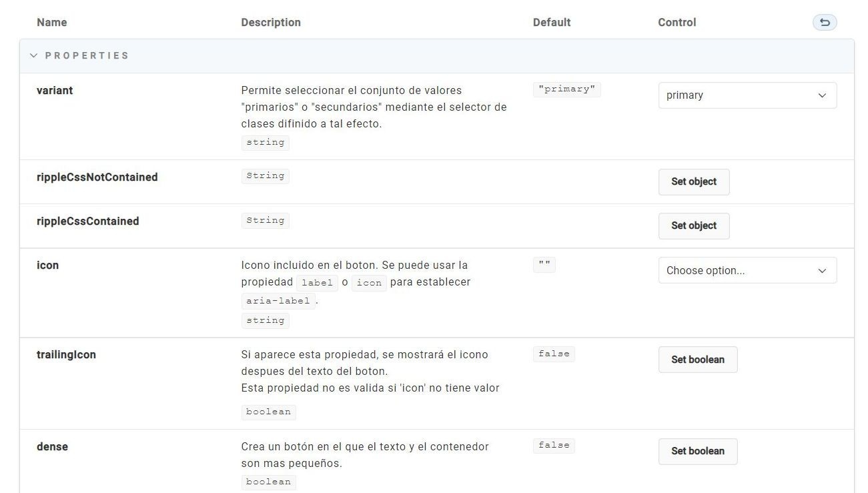The image size is (868, 493).
Task: Click the variant dropdown arrow chevron
Action: [x=822, y=95]
